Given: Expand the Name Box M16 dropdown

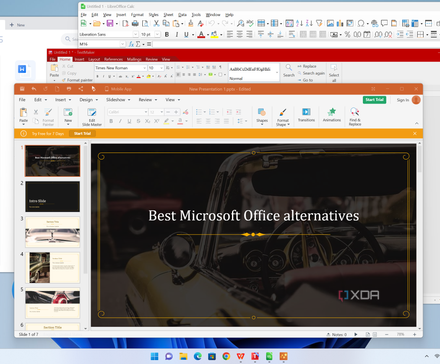Looking at the screenshot, I should 122,44.
